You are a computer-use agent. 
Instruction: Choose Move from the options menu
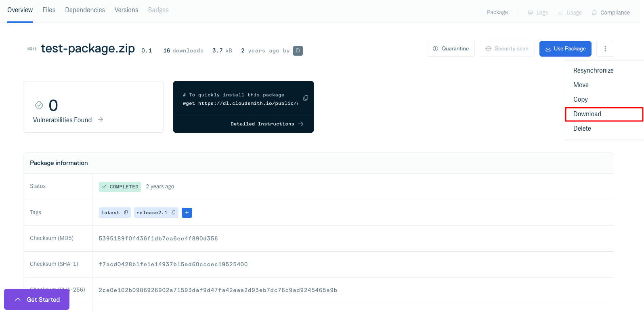[x=581, y=85]
